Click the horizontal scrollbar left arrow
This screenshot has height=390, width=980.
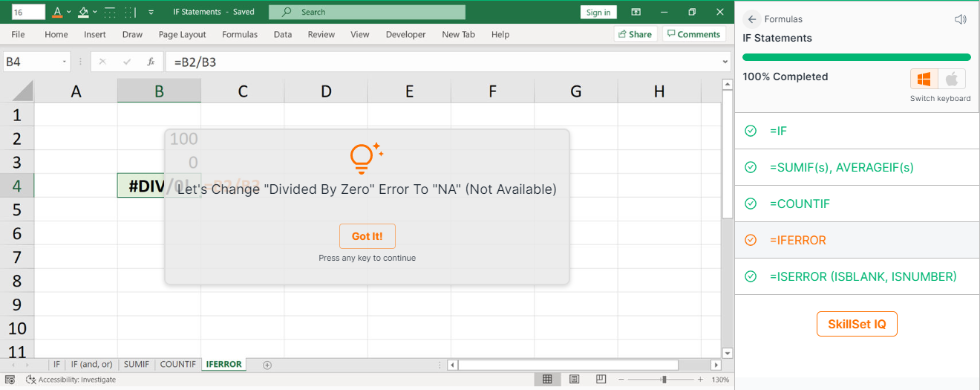[x=452, y=365]
